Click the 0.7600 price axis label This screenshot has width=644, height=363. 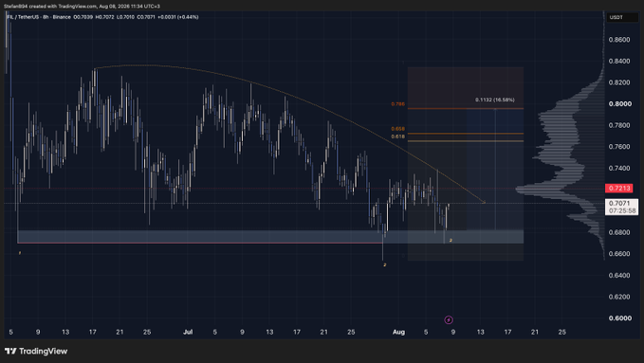tap(619, 147)
